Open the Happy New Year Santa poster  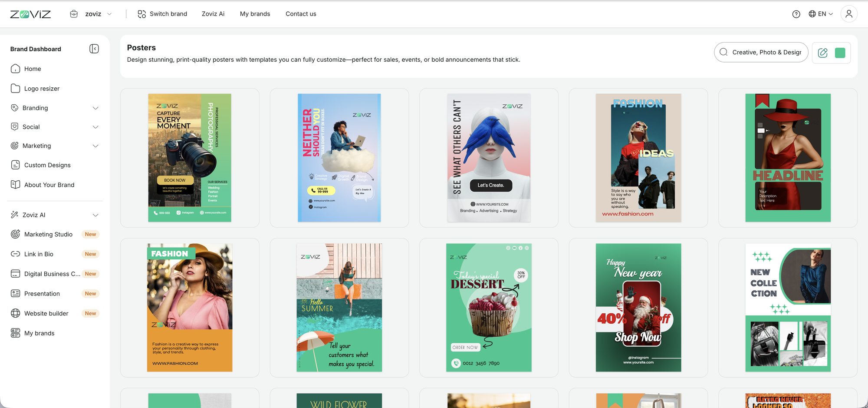coord(638,308)
